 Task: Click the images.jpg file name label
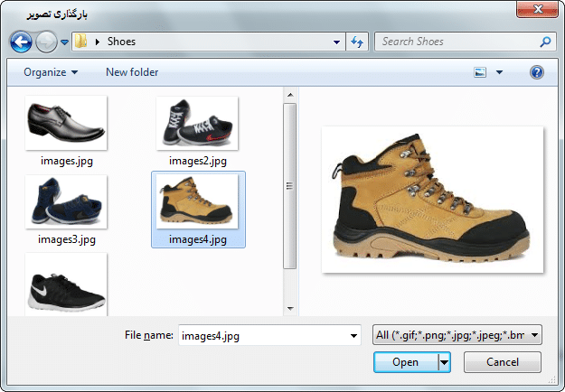[67, 161]
